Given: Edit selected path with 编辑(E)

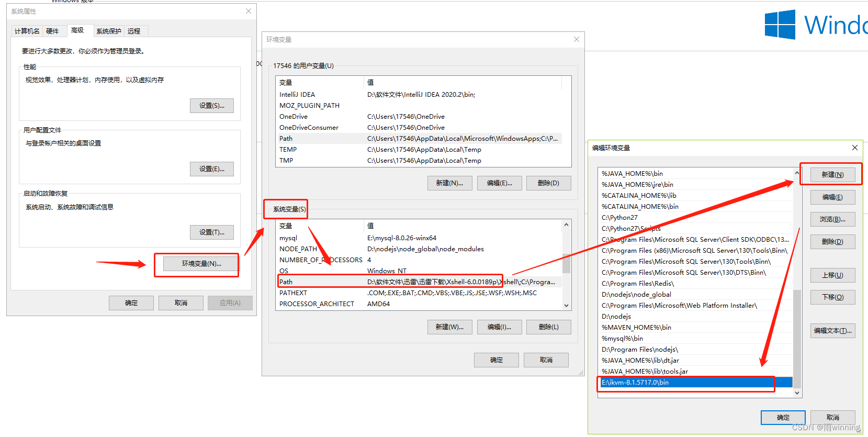Looking at the screenshot, I should [x=832, y=197].
